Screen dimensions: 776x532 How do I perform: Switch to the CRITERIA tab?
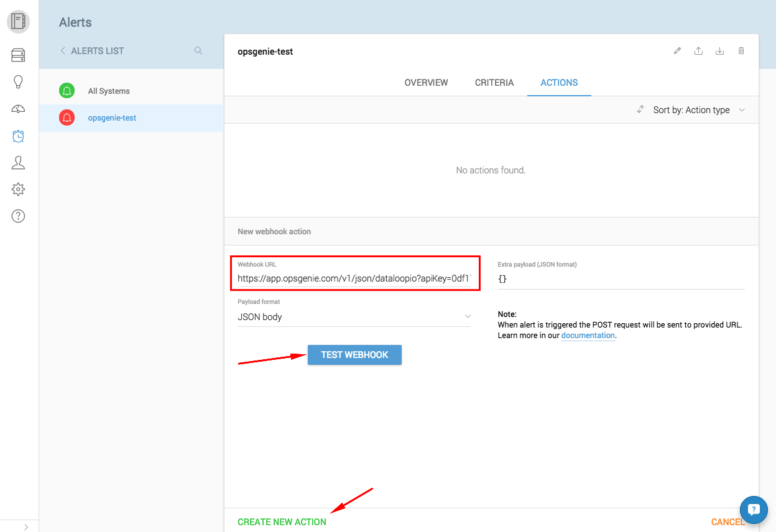[x=494, y=83]
